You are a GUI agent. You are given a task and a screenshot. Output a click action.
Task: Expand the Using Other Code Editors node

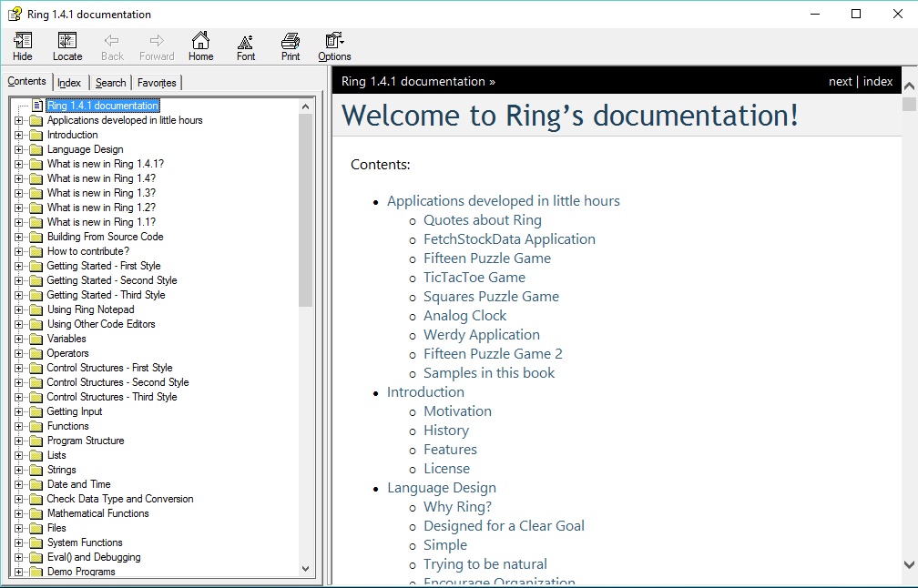pos(19,324)
